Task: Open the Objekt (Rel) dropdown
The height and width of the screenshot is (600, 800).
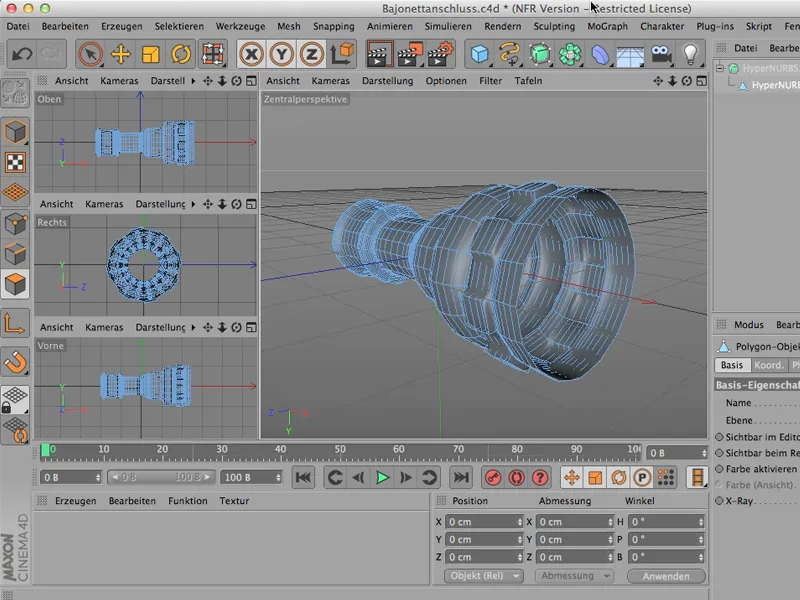Action: [484, 576]
